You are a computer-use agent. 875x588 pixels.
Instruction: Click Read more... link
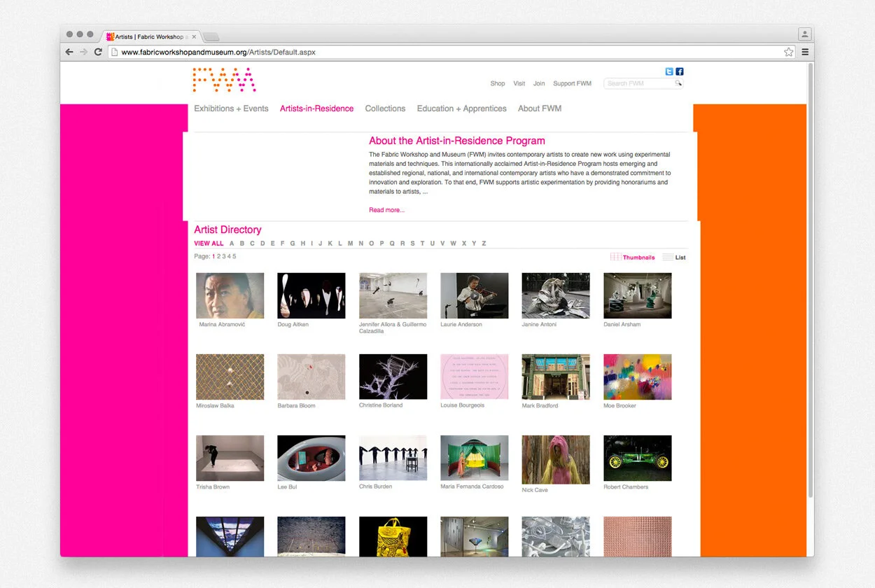pyautogui.click(x=386, y=210)
